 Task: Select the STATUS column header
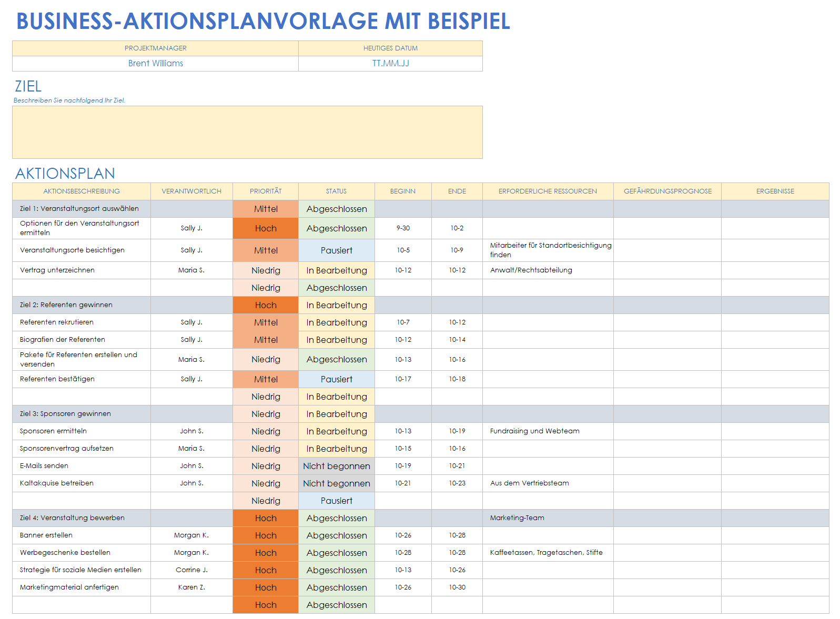coord(337,191)
